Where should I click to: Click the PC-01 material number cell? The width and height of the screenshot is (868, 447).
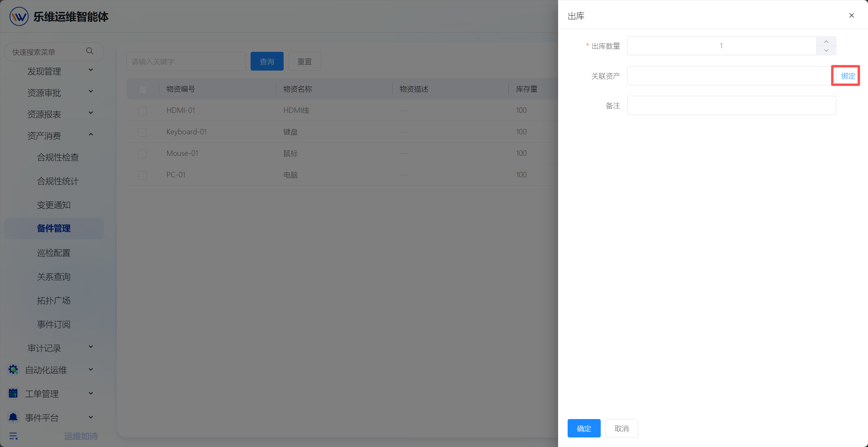point(176,175)
